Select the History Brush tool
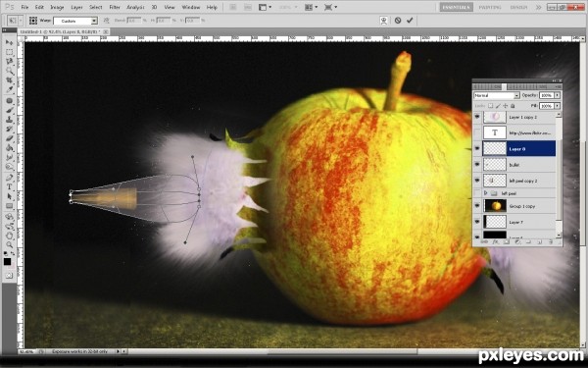588x368 pixels. 9,129
